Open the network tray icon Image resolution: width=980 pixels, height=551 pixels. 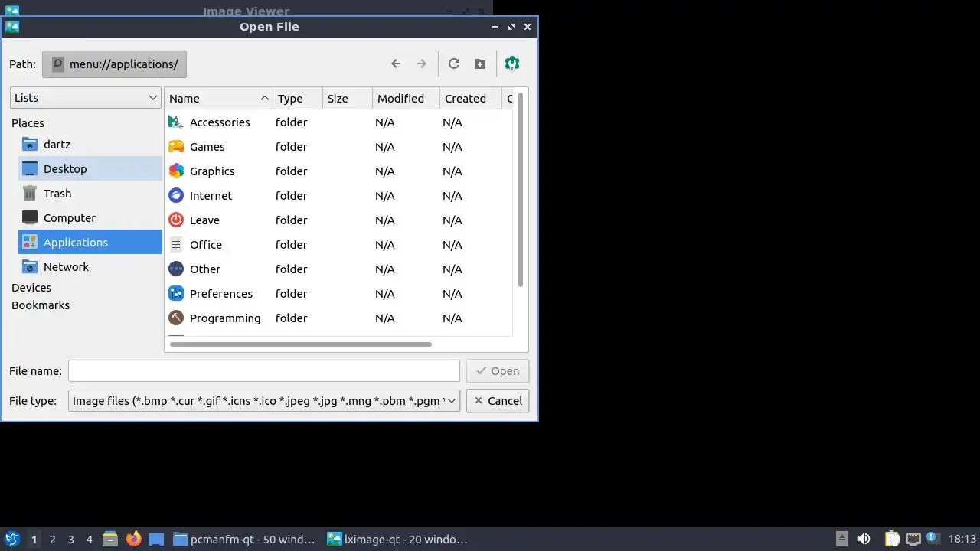tap(913, 539)
